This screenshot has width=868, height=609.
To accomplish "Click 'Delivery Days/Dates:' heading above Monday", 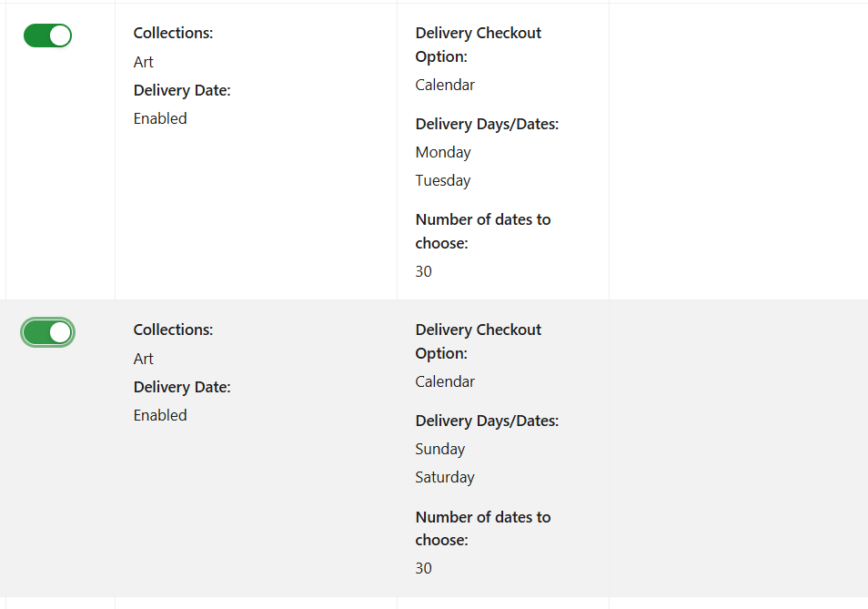I will (487, 124).
